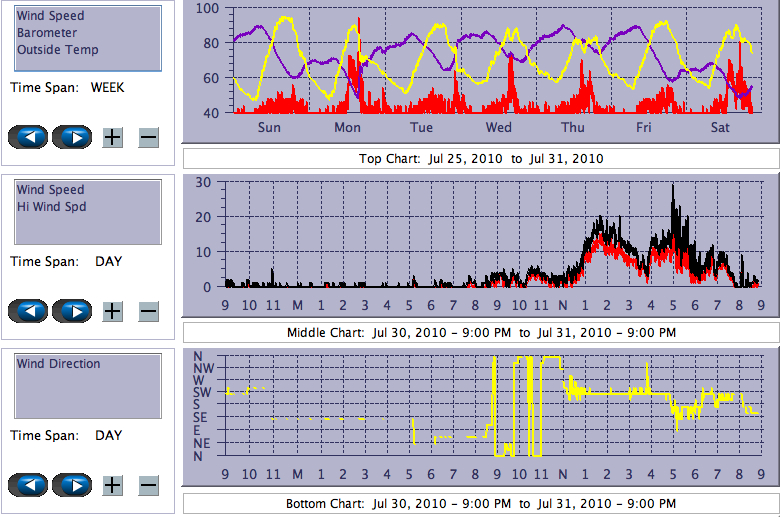The image size is (780, 517).
Task: Click Wed on the weekly chart axis
Action: [x=498, y=127]
